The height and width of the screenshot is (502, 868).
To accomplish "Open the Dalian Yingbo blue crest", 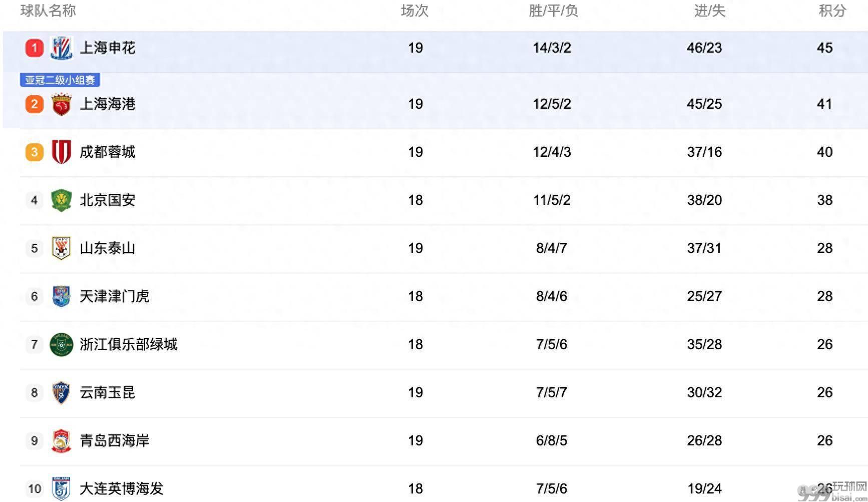I will click(x=62, y=488).
